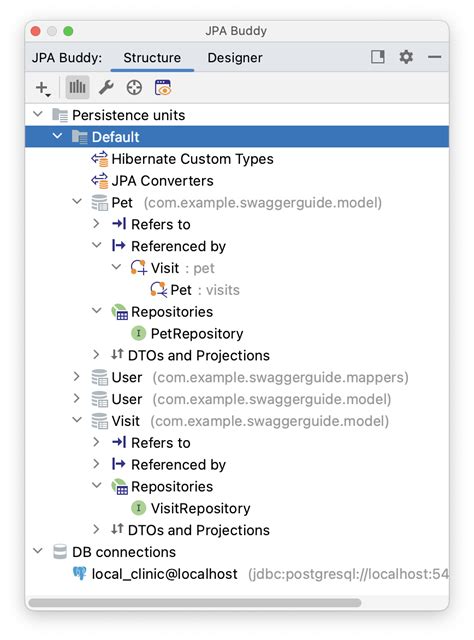The height and width of the screenshot is (640, 474).
Task: Expand Refers to under Visit entity
Action: click(x=96, y=442)
